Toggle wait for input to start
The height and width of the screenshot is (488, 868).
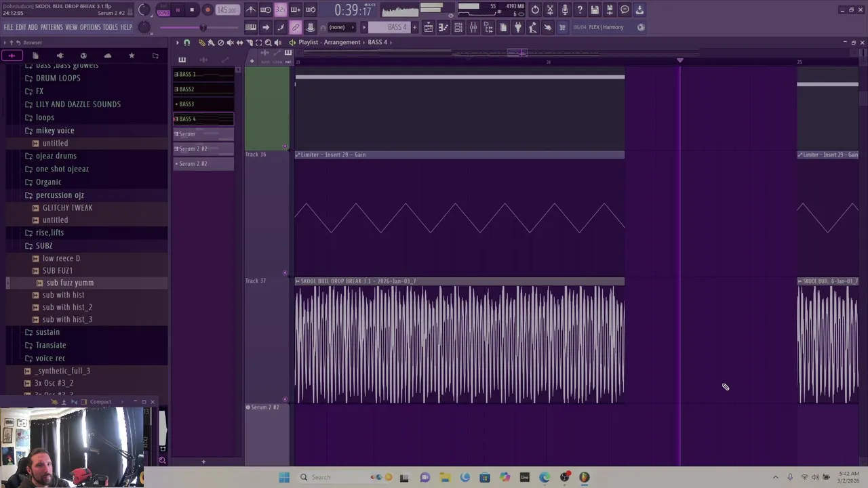coord(266,9)
